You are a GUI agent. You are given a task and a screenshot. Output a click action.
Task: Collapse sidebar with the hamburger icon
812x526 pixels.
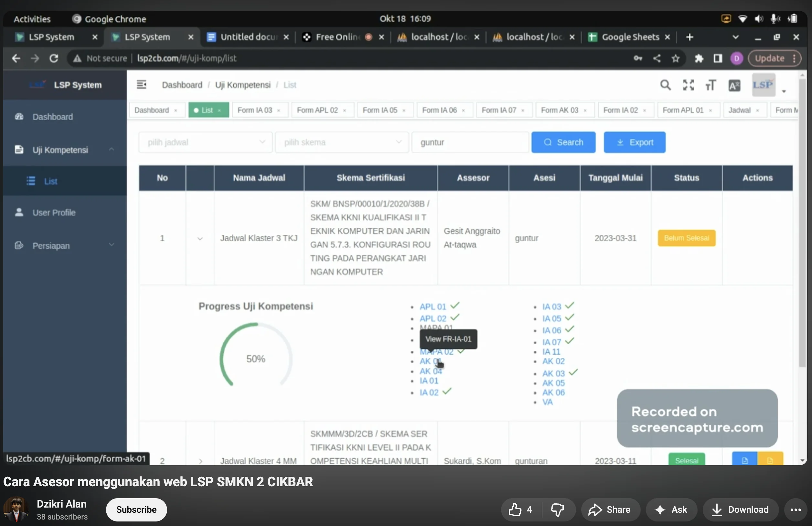pos(141,84)
